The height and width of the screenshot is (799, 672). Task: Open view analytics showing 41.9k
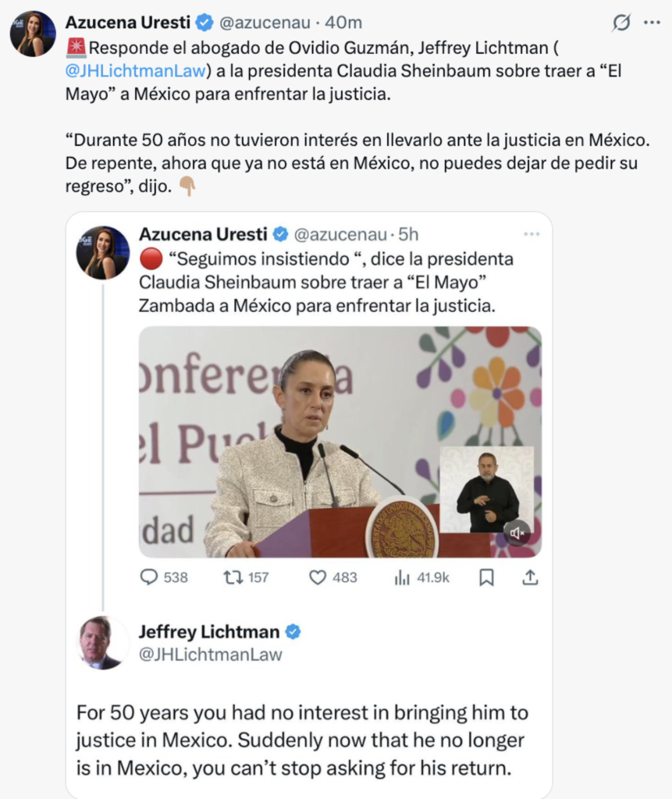(403, 577)
